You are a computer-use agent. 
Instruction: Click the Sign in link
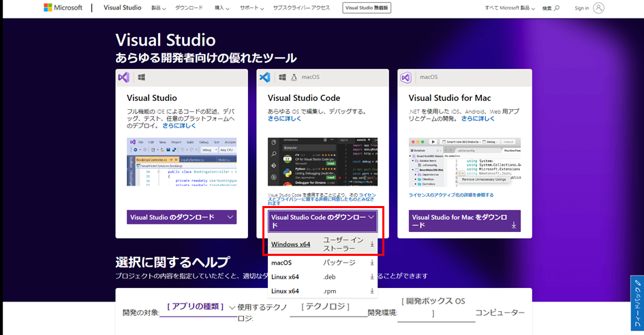581,8
